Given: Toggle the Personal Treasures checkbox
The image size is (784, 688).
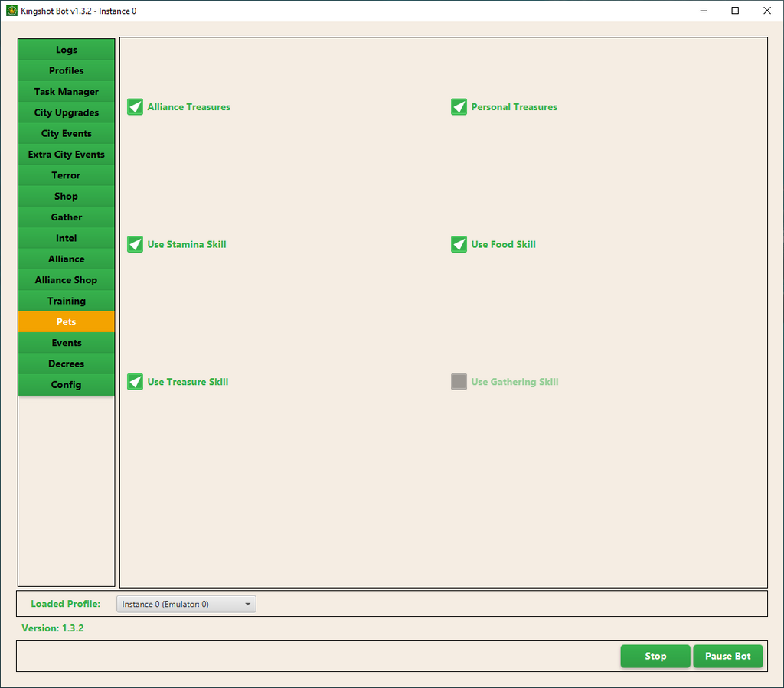Looking at the screenshot, I should click(459, 107).
